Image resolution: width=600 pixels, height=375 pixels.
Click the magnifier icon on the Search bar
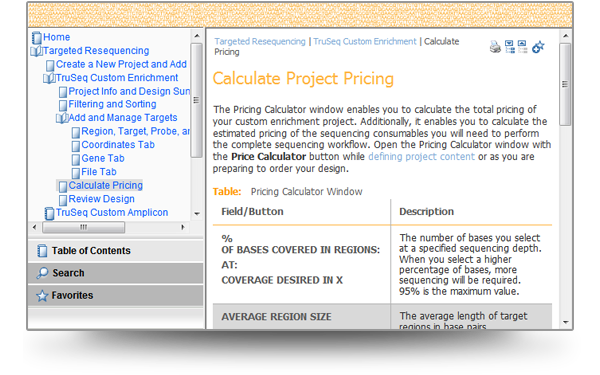pyautogui.click(x=42, y=273)
